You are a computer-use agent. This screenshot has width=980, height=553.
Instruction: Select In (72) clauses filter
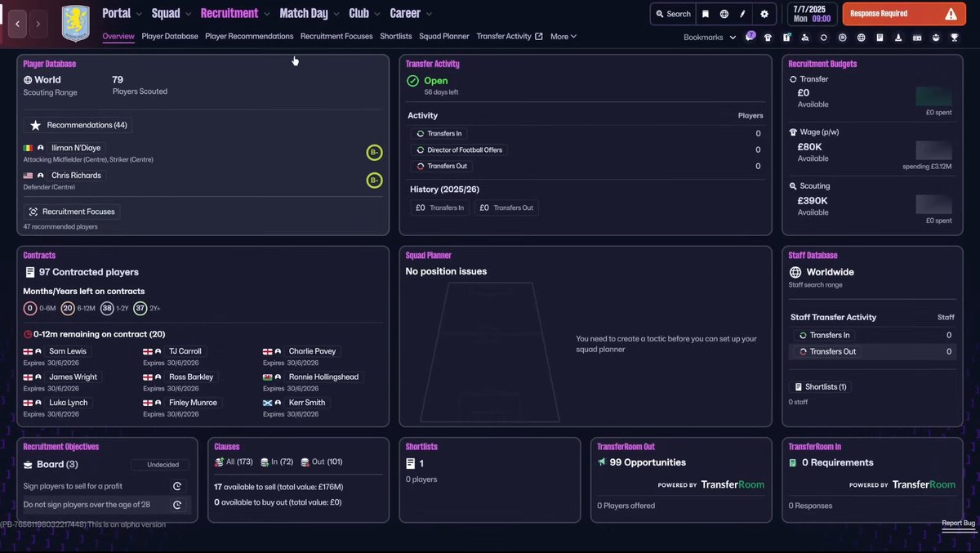coord(277,462)
